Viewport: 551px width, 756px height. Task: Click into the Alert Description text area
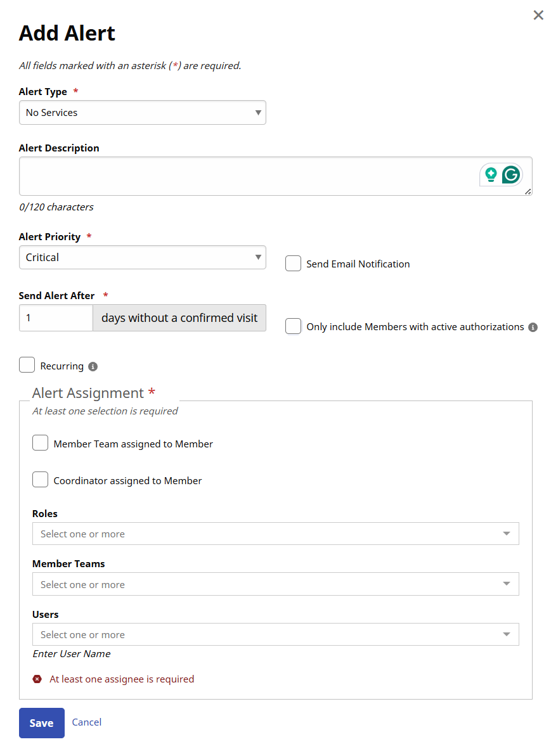[247, 176]
